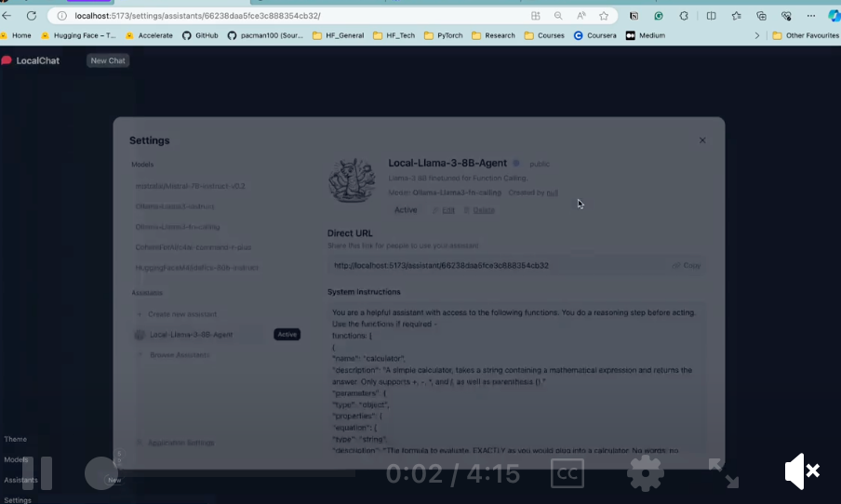Open the browser extensions puzzle icon
This screenshot has height=504, width=841.
tap(684, 16)
